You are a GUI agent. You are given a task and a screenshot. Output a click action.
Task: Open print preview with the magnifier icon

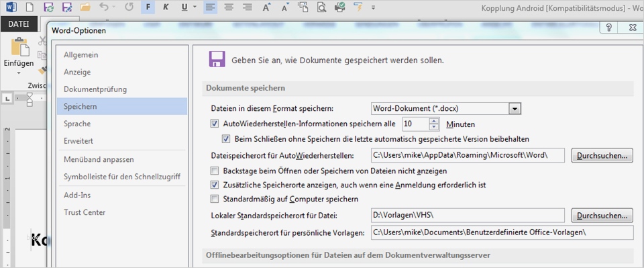click(x=321, y=7)
